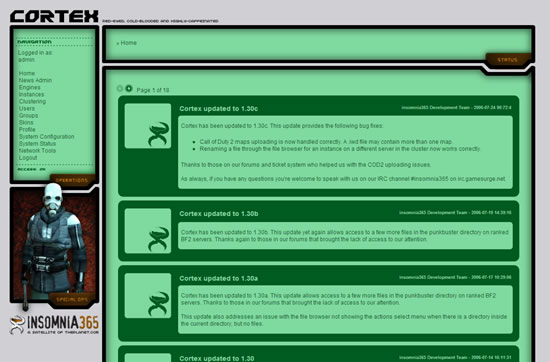
Task: Click the Cortex 1.30c post logo icon
Action: pos(148,126)
